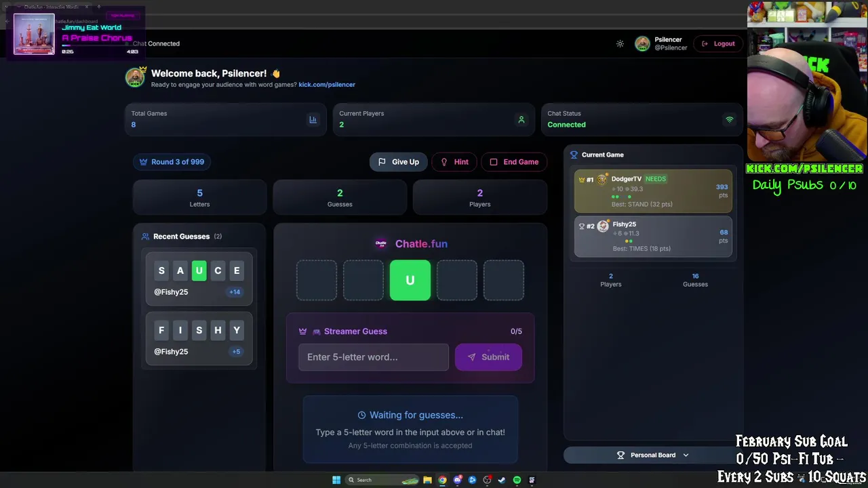The image size is (868, 488).
Task: Select DodgerTV leaderboard entry
Action: (x=653, y=191)
